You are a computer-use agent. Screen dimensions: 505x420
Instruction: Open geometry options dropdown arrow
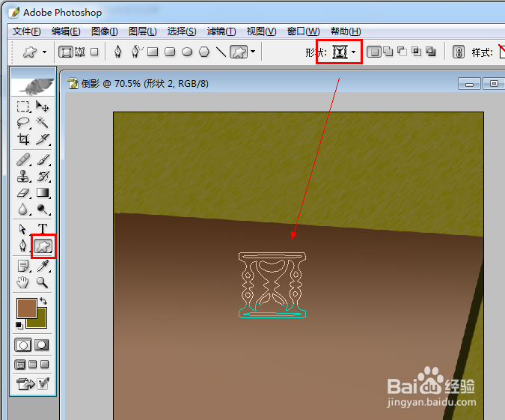253,52
